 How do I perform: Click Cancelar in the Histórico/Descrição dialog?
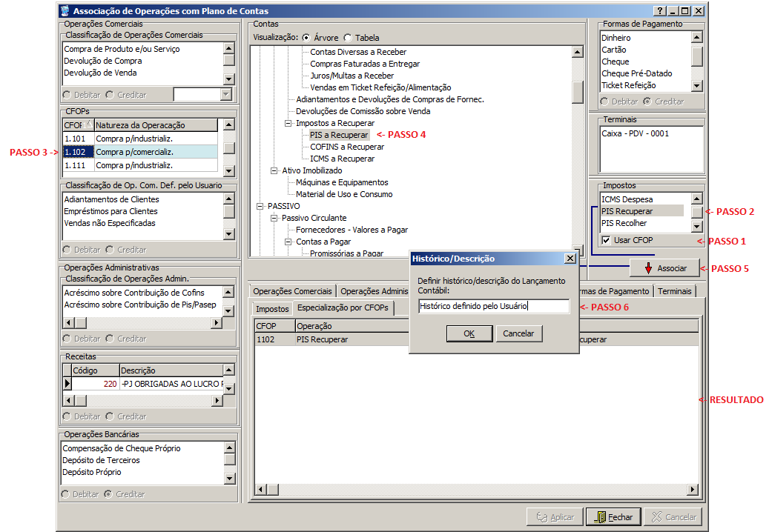coord(518,333)
